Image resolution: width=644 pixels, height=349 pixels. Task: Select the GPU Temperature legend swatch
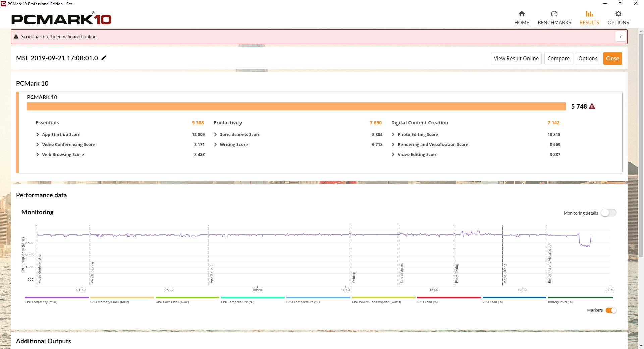pyautogui.click(x=318, y=297)
